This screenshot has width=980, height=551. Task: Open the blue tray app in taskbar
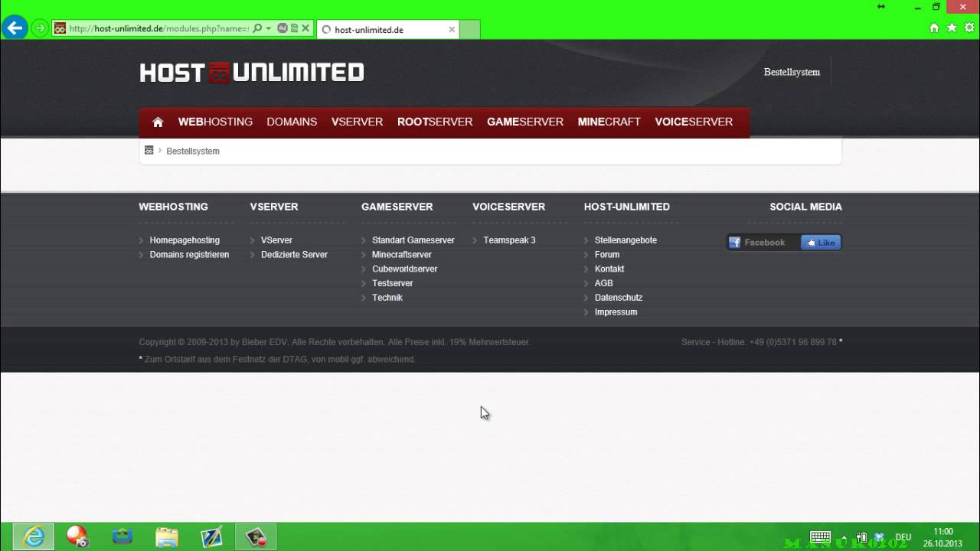[122, 537]
